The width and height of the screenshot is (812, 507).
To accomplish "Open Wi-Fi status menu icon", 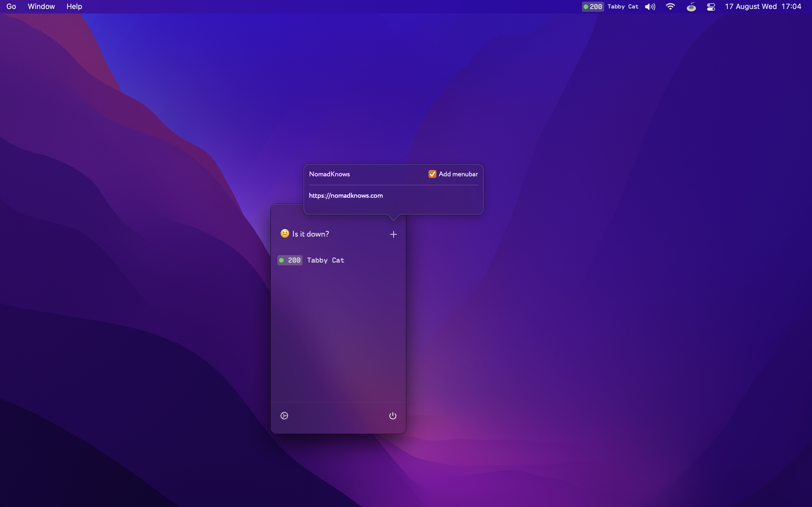I will pyautogui.click(x=670, y=7).
